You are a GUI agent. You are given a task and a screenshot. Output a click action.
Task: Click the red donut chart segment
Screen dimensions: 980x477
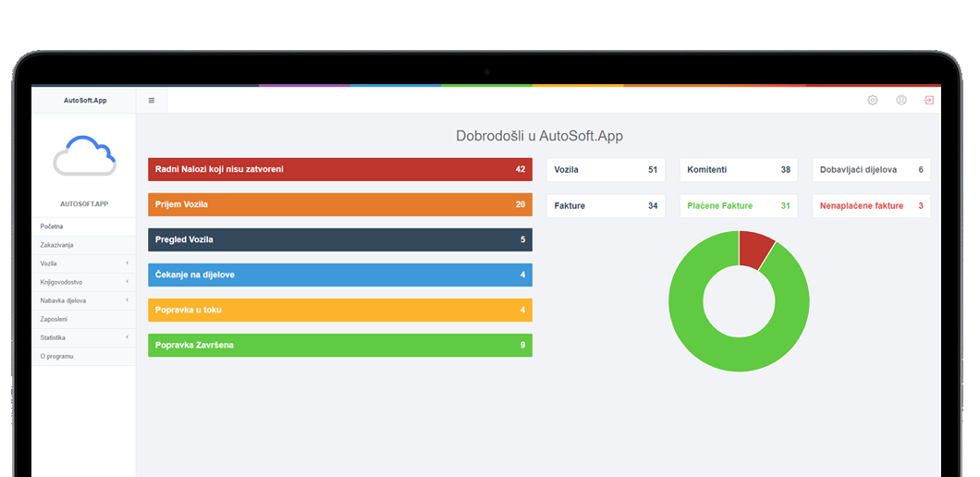coord(753,249)
